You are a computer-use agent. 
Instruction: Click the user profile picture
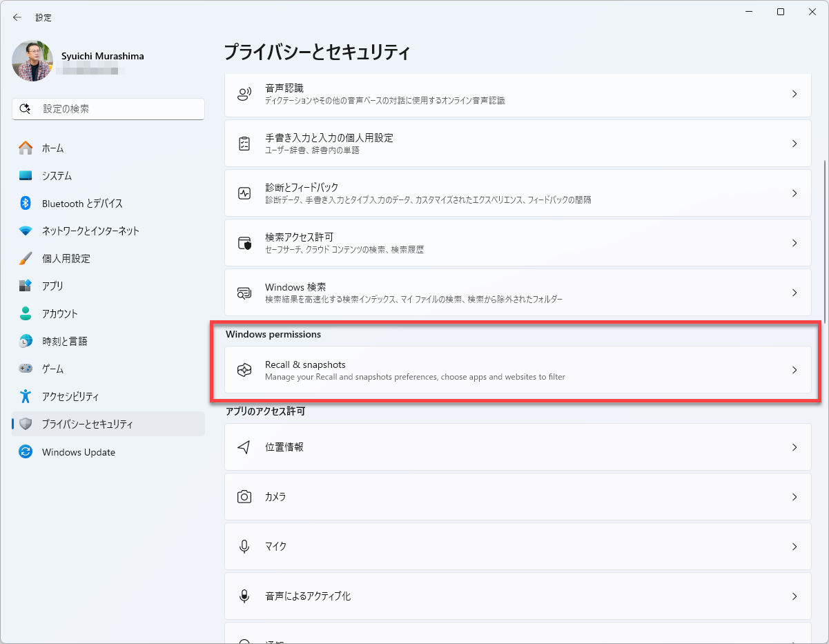click(32, 61)
